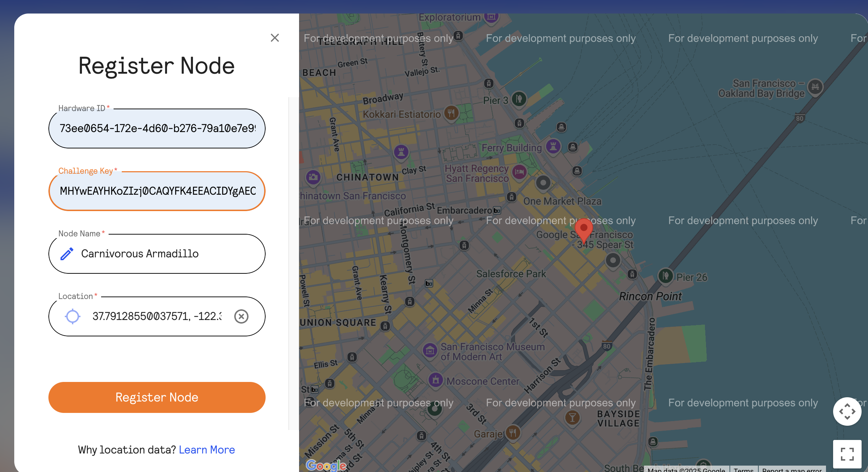Click the Hyatt Regency hotel icon
This screenshot has height=472, width=868.
(x=519, y=172)
